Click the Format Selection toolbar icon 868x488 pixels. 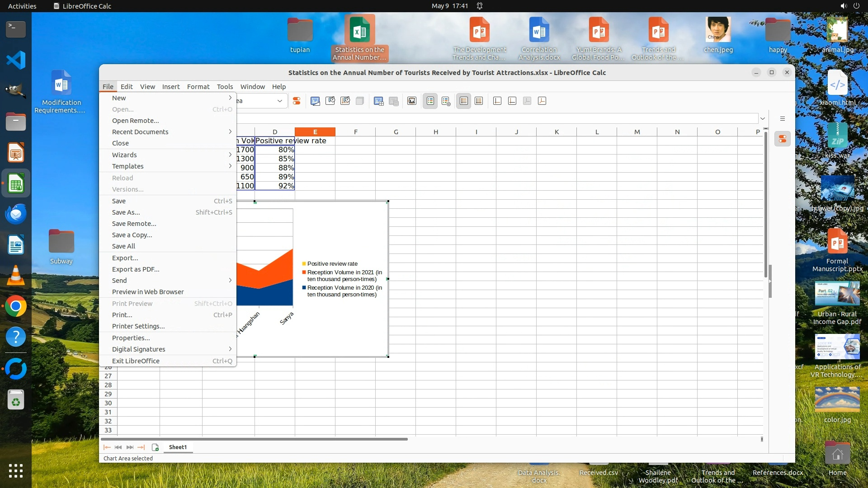[297, 101]
